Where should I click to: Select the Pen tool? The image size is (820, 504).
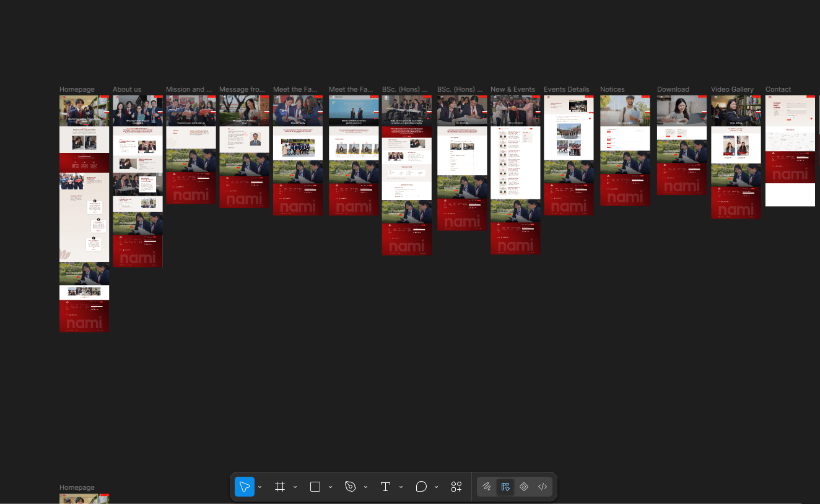click(x=351, y=487)
